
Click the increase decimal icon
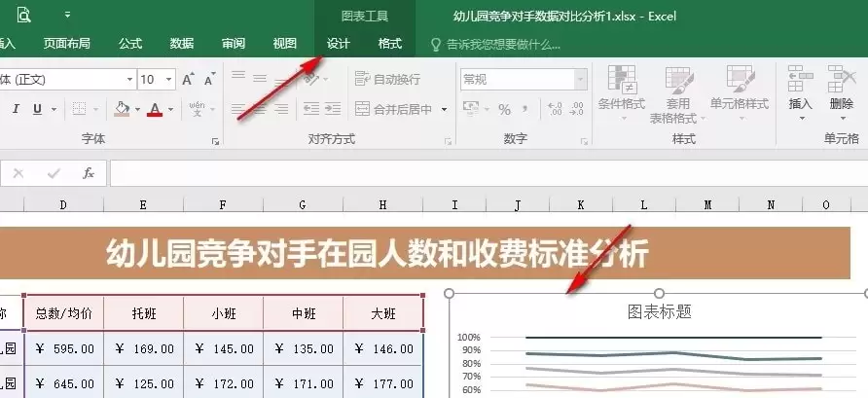[x=556, y=109]
